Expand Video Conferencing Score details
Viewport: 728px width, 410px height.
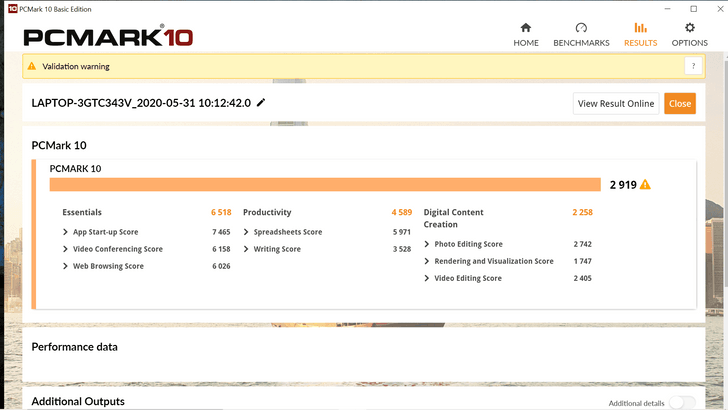(x=65, y=249)
